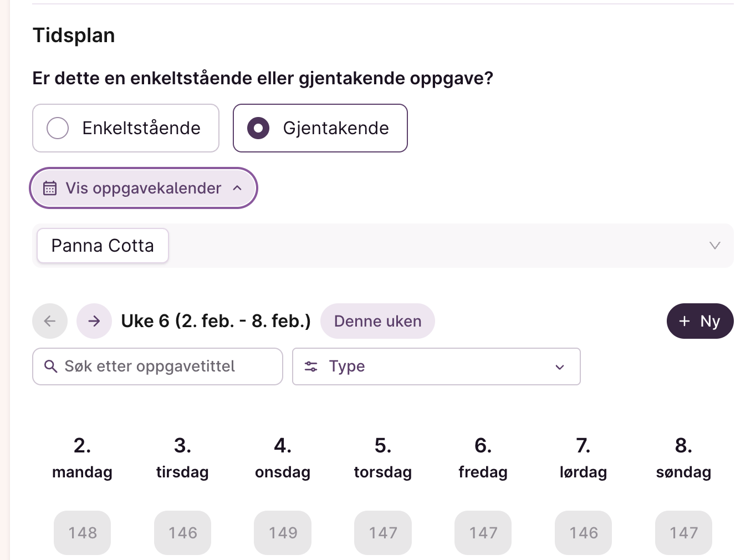Select the 7. lørdag day header
This screenshot has width=756, height=560.
coord(583,458)
